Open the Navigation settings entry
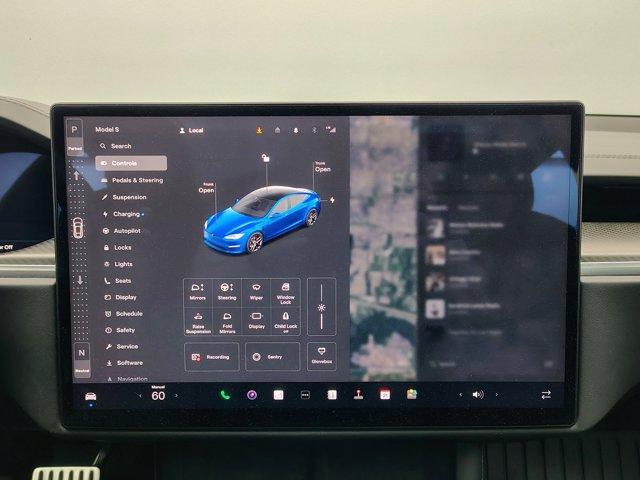Screen dimensions: 640x480 point(127,379)
